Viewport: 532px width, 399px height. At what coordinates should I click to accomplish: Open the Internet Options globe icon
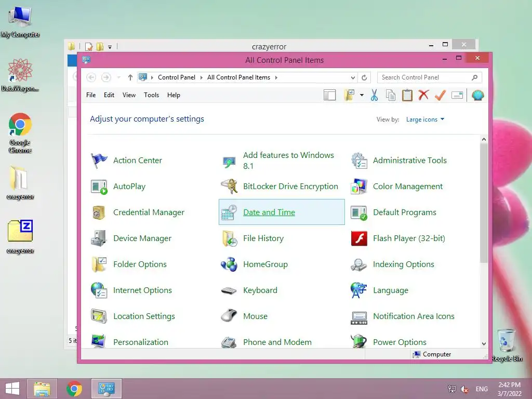[x=99, y=290]
